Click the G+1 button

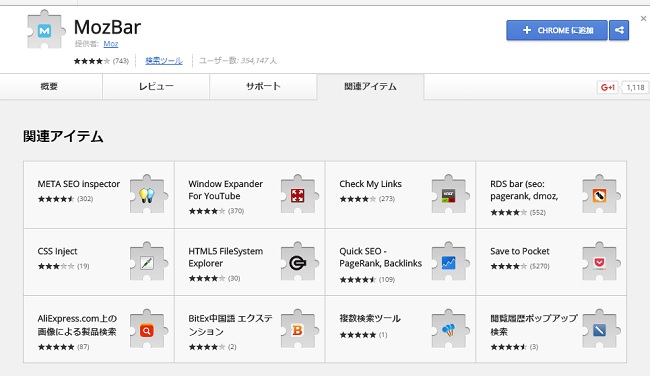tap(607, 87)
